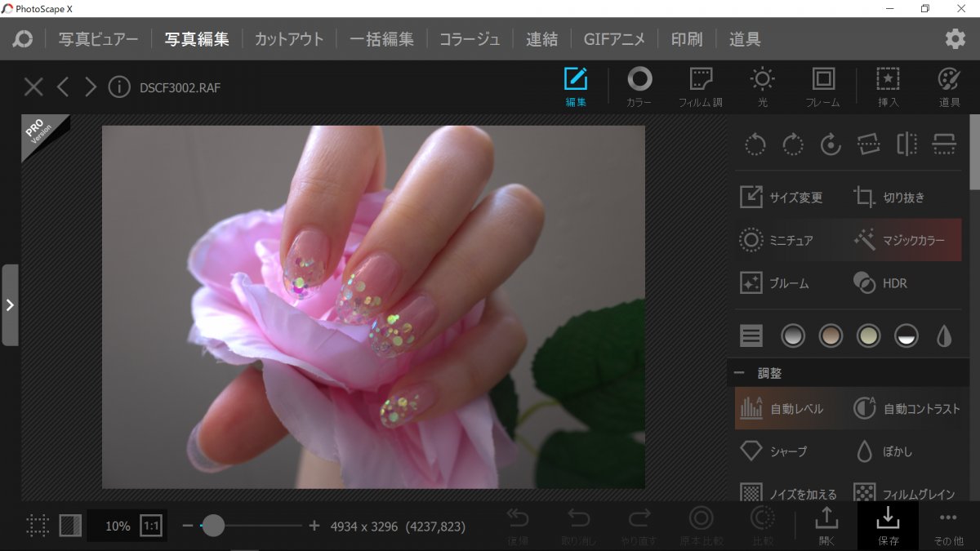Open the settings gear icon
This screenshot has width=980, height=551.
pos(955,38)
